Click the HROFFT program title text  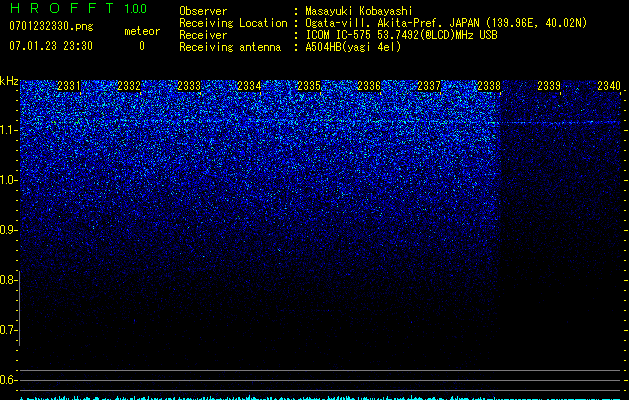62,8
